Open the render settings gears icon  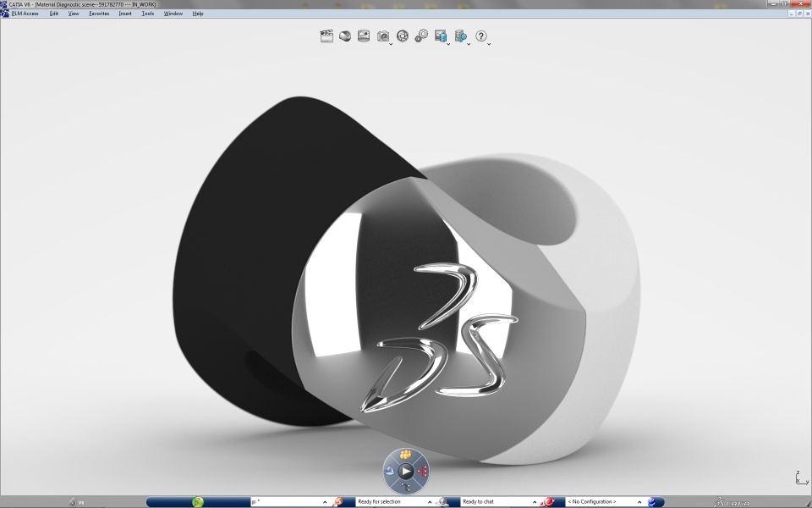pos(421,36)
